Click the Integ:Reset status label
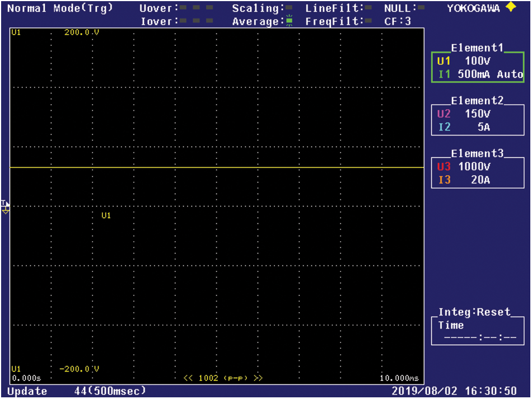 [x=474, y=312]
